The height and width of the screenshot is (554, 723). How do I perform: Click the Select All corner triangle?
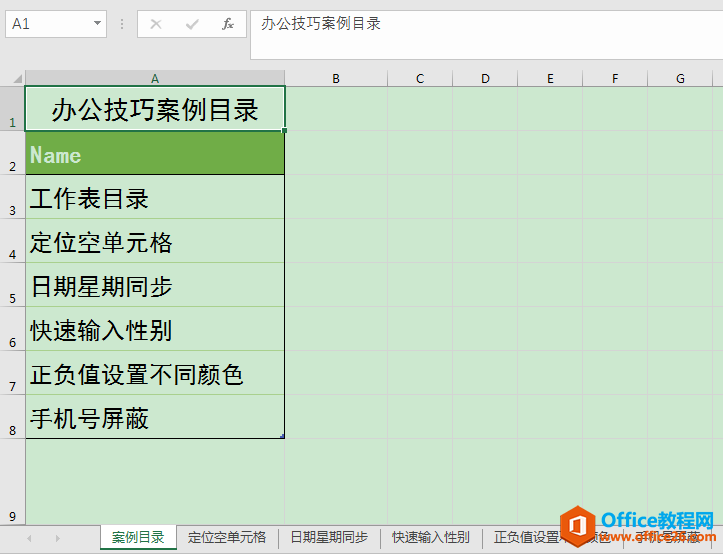point(17,78)
